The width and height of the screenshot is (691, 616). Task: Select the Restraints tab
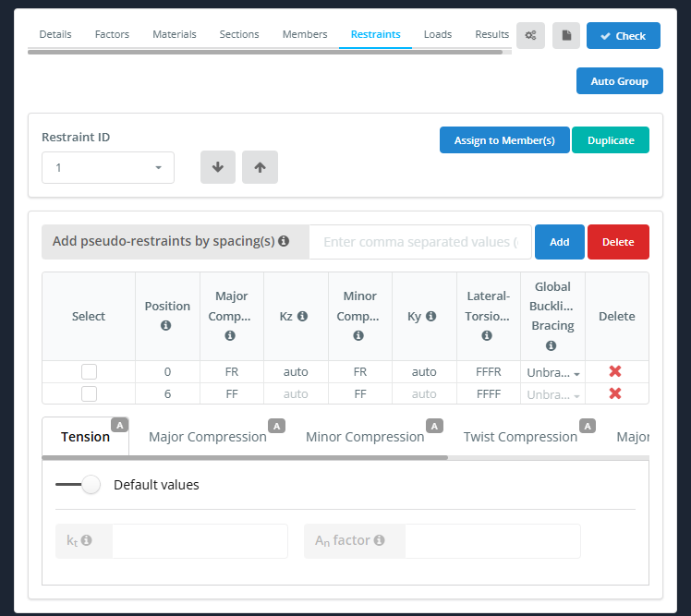[x=375, y=34]
